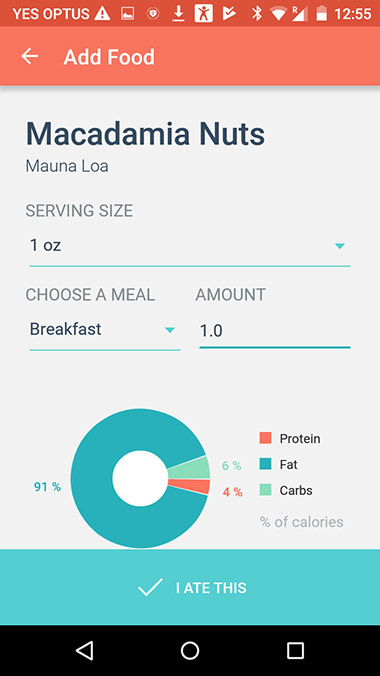Tap the Android home circle button
Image resolution: width=380 pixels, height=676 pixels.
pos(190,650)
